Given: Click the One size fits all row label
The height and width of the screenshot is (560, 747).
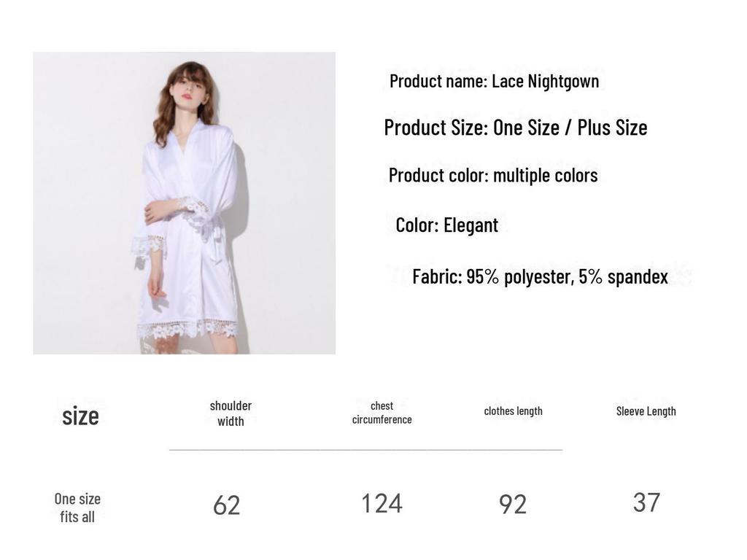Looking at the screenshot, I should (x=77, y=507).
